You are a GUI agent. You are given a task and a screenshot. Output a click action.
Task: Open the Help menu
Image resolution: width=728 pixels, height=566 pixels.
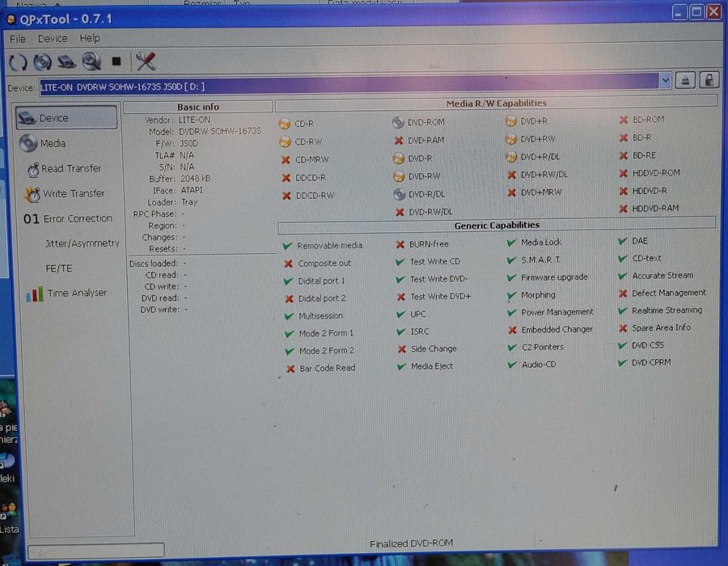(90, 38)
